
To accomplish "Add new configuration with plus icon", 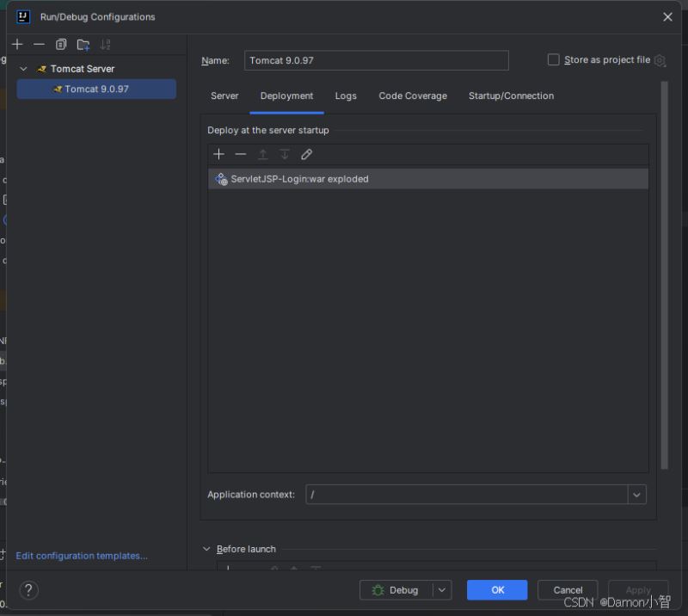I will pyautogui.click(x=17, y=45).
